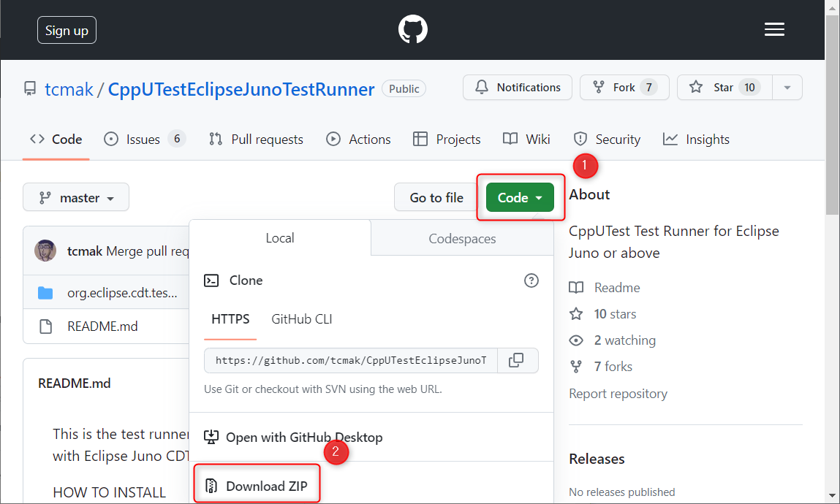Open the hamburger navigation menu
Viewport: 840px width, 504px height.
pyautogui.click(x=774, y=29)
